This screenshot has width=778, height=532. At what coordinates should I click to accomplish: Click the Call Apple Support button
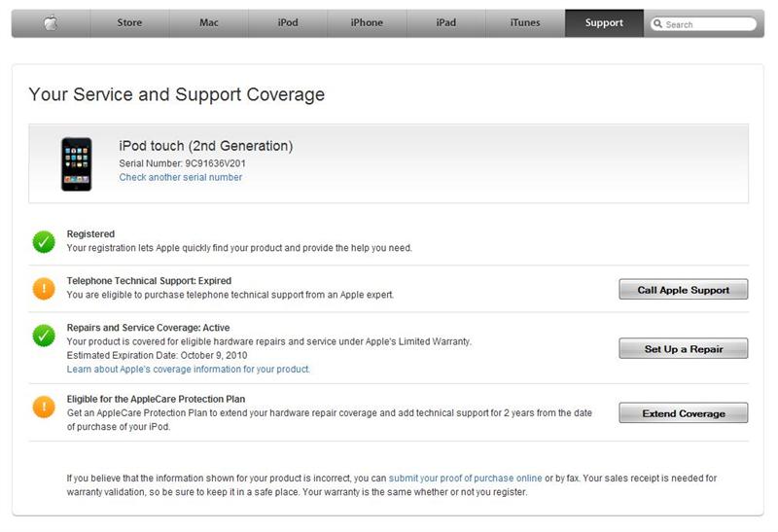tap(684, 289)
